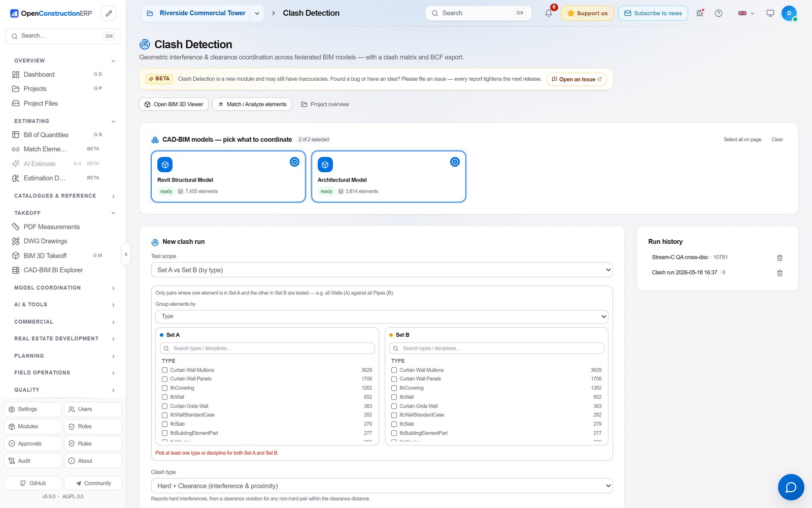Collapse the Overview section

click(x=113, y=61)
